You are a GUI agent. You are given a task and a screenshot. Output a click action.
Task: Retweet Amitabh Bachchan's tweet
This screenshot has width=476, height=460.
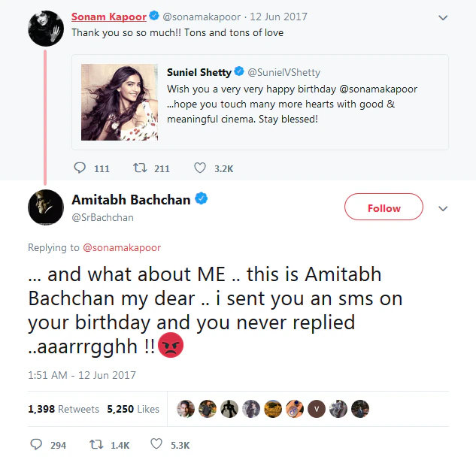coord(96,445)
